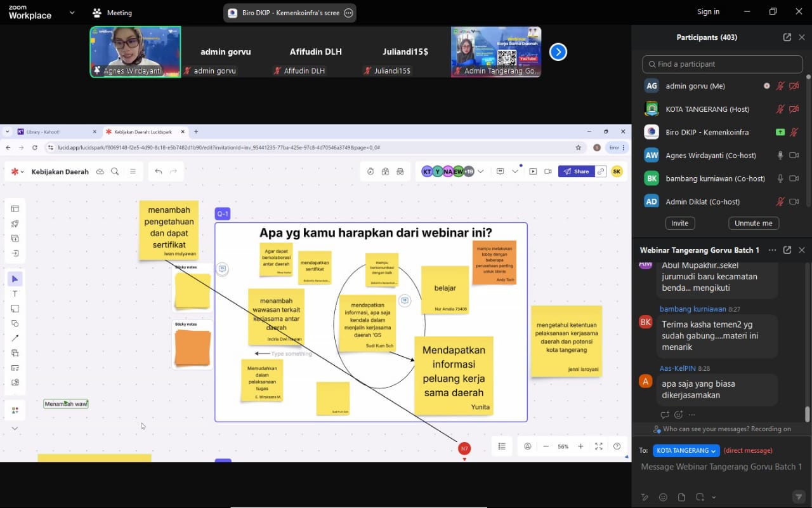The height and width of the screenshot is (508, 812).
Task: Expand the screenshot options chevron in chat
Action: [x=714, y=497]
